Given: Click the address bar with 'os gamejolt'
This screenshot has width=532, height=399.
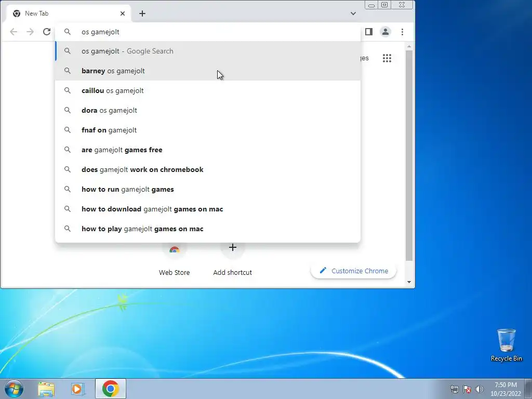Looking at the screenshot, I should click(208, 32).
